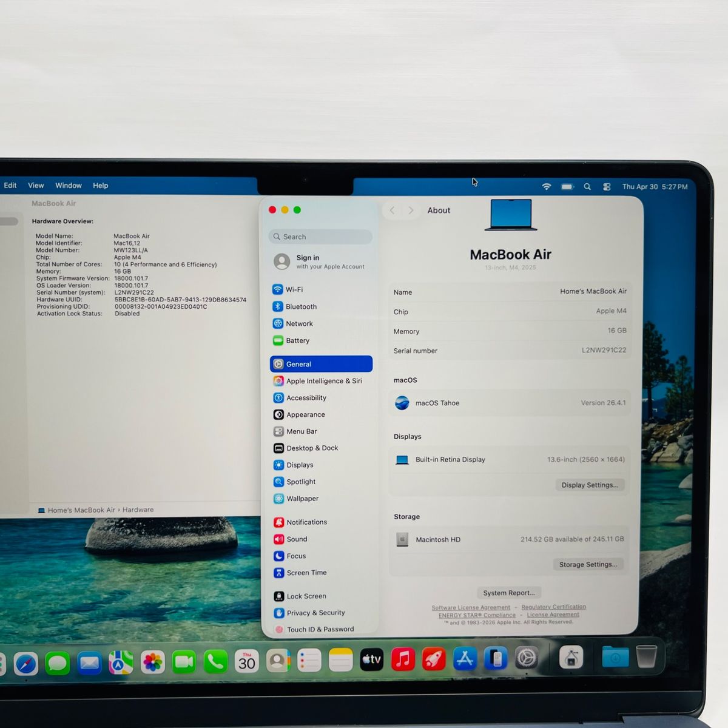Click the Wi-Fi status menu bar icon

(x=547, y=187)
